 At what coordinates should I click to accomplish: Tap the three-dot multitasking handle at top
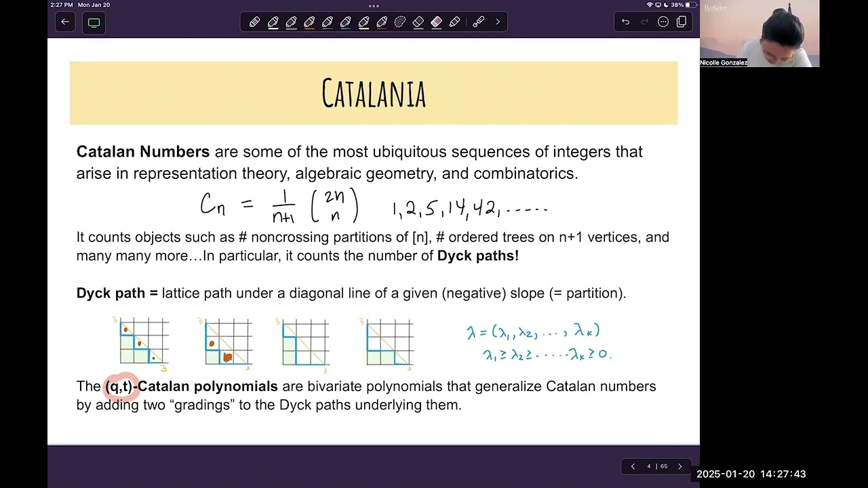tap(374, 5)
